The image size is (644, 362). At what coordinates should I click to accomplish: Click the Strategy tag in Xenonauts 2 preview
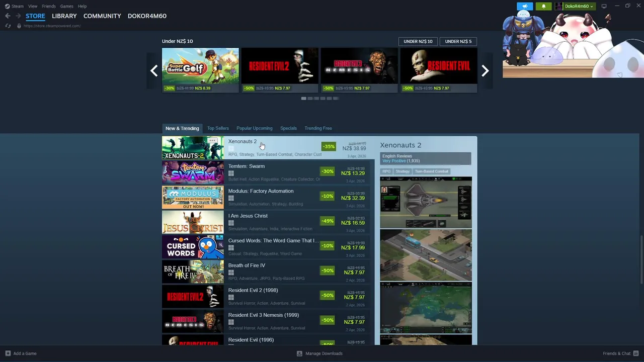click(x=403, y=171)
